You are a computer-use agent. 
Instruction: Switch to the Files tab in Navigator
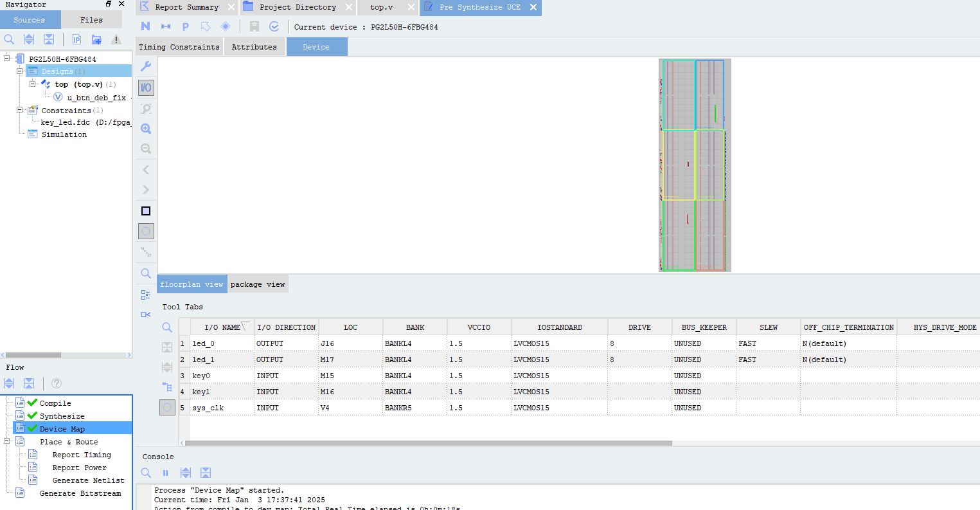click(92, 19)
